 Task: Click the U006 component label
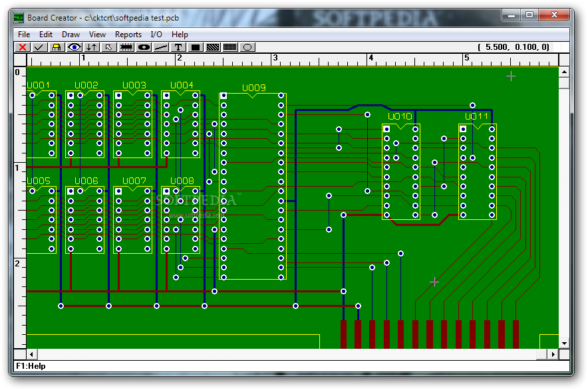point(86,181)
